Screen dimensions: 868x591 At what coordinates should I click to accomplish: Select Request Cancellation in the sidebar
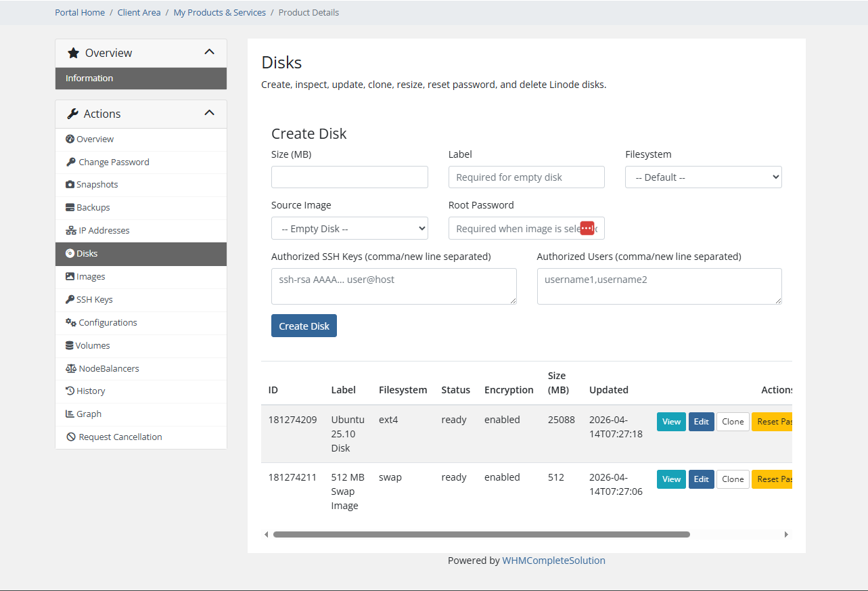pyautogui.click(x=120, y=437)
